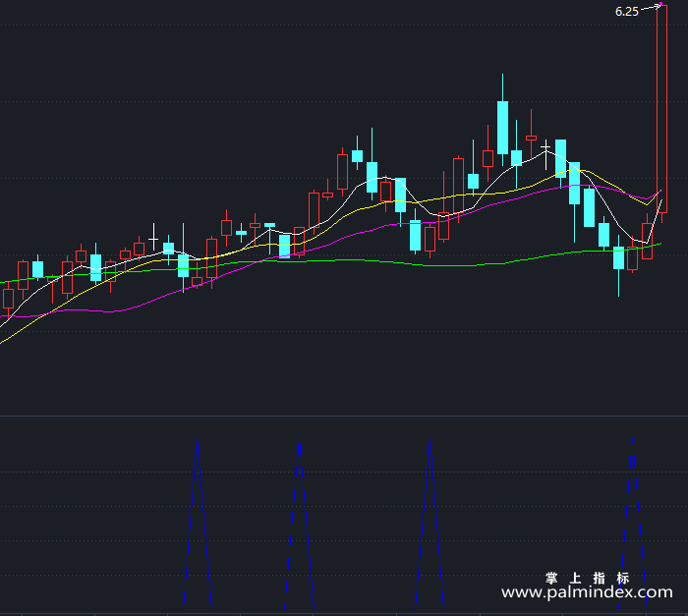Screen dimensions: 688x616
Task: Select the last blue indicator spike
Action: tap(632, 523)
